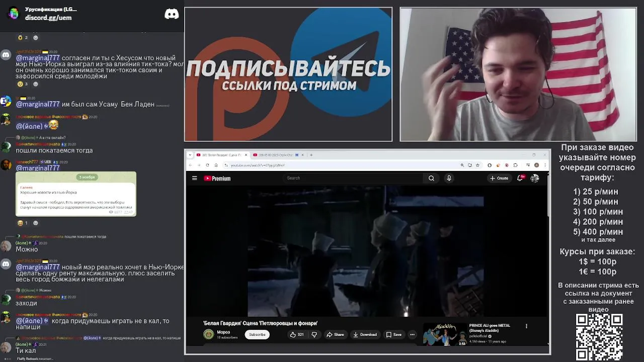The image size is (644, 362).
Task: Open the PRINCE ALI goes METAL thumbnail
Action: pos(445,335)
